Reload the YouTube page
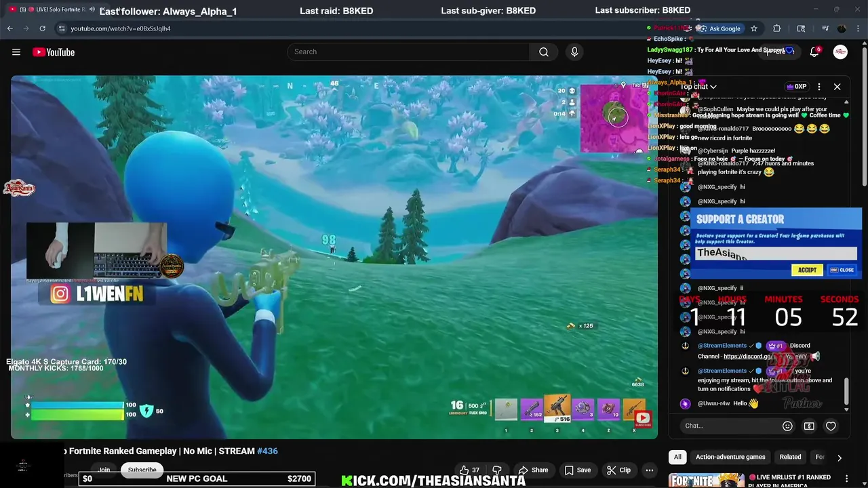The width and height of the screenshot is (868, 488). click(x=42, y=28)
